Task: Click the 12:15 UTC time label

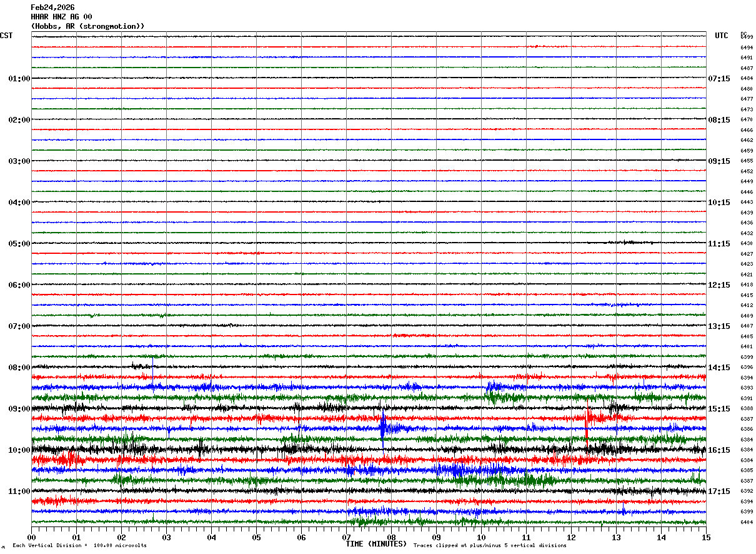Action: tap(719, 285)
